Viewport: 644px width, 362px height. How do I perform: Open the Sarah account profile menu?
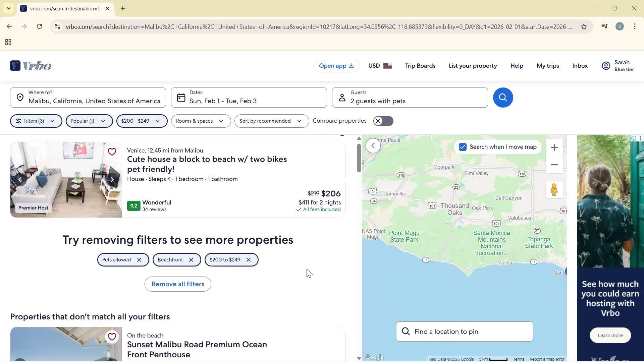coord(618,66)
